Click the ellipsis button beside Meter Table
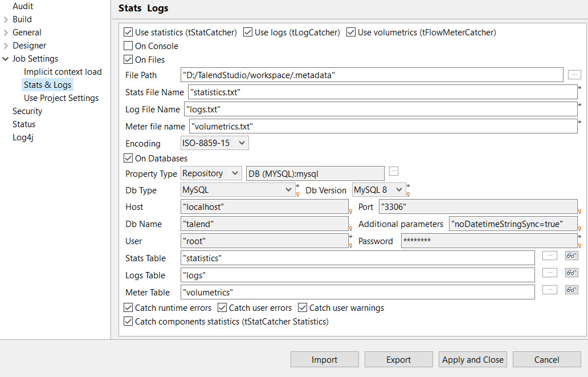Screen dimensions: 588x377 coord(550,290)
